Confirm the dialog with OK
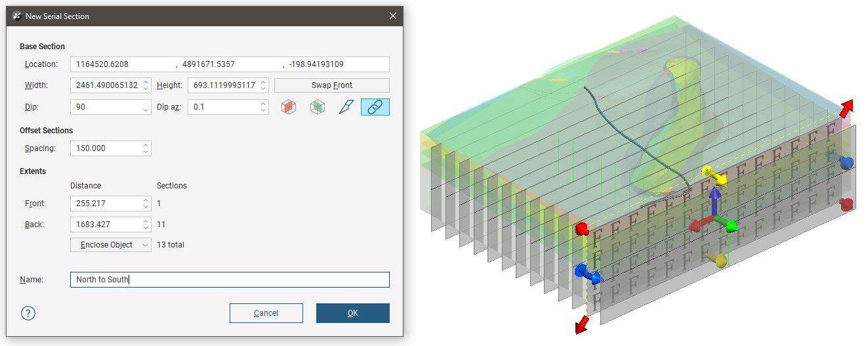 [352, 313]
